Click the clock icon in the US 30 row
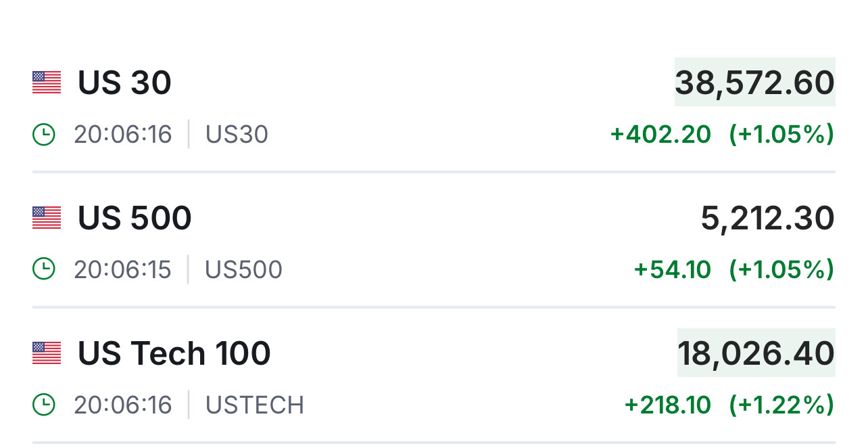 coord(44,135)
